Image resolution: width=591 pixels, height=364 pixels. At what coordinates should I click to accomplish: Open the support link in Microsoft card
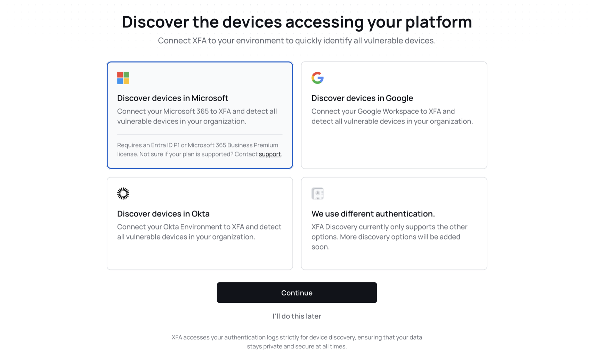click(x=269, y=154)
